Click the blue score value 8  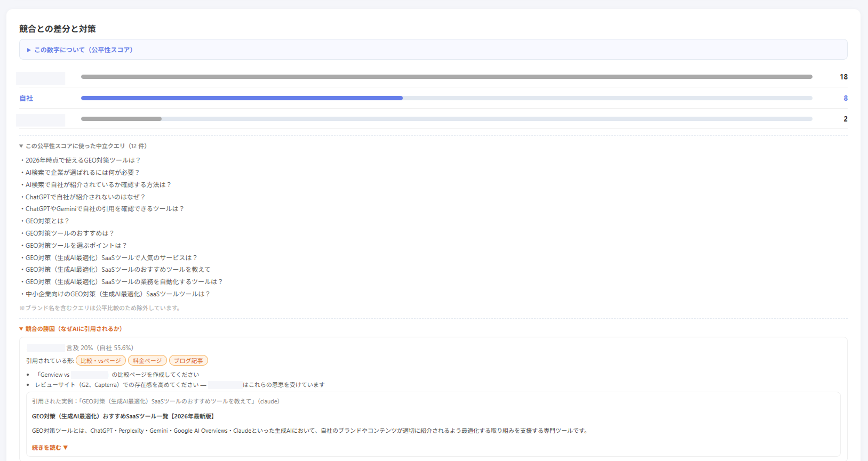click(845, 98)
